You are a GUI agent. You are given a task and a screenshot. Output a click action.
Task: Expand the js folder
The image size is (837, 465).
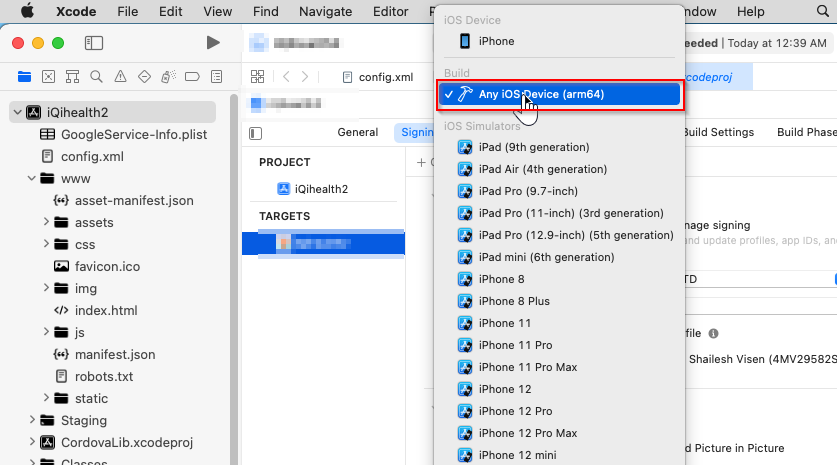(x=46, y=332)
